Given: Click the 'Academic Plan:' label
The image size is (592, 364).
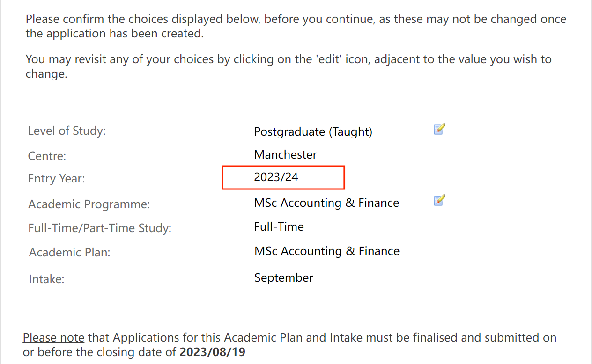Looking at the screenshot, I should tap(70, 253).
